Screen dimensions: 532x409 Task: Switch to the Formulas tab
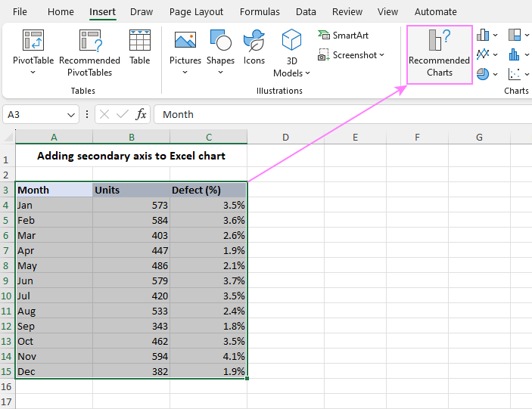[x=260, y=11]
